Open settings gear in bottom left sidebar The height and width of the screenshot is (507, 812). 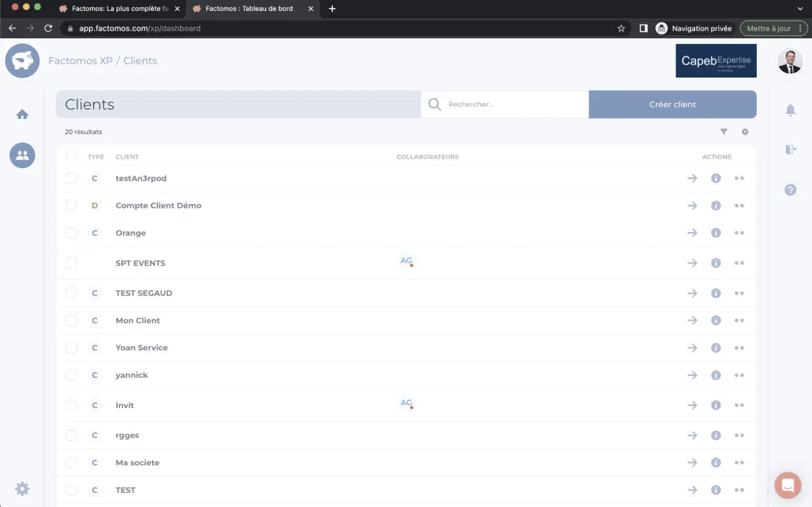pos(22,489)
